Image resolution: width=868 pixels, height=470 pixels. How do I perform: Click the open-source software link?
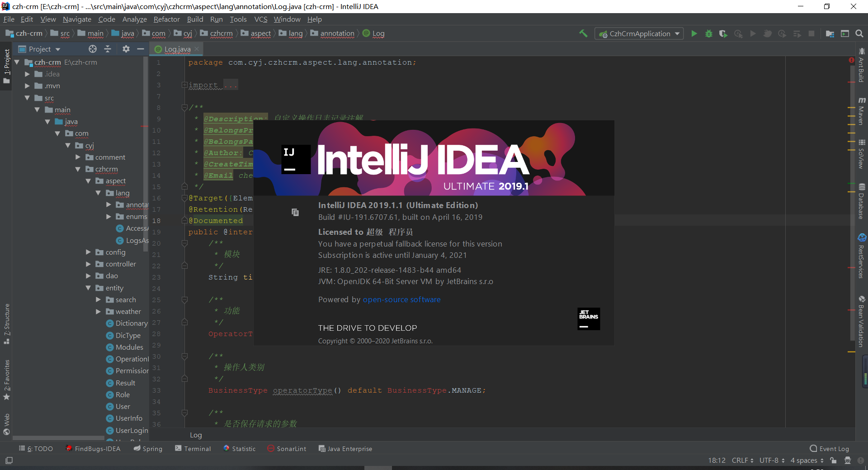401,299
